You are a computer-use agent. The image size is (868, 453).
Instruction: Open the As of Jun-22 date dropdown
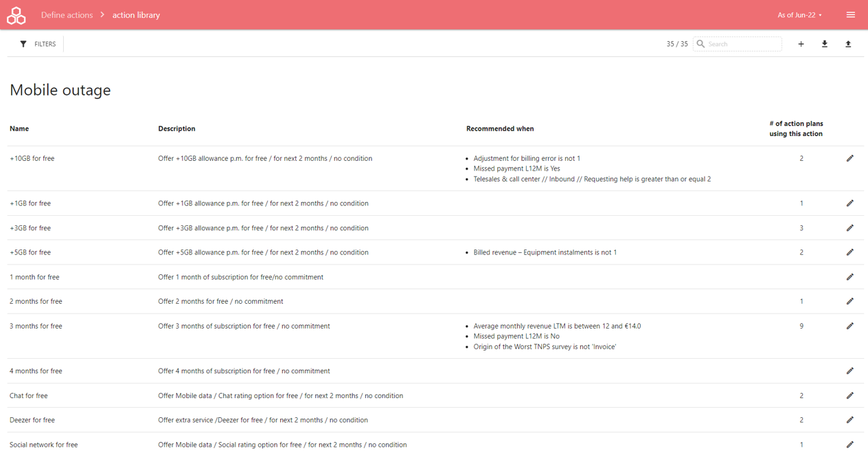coord(799,15)
